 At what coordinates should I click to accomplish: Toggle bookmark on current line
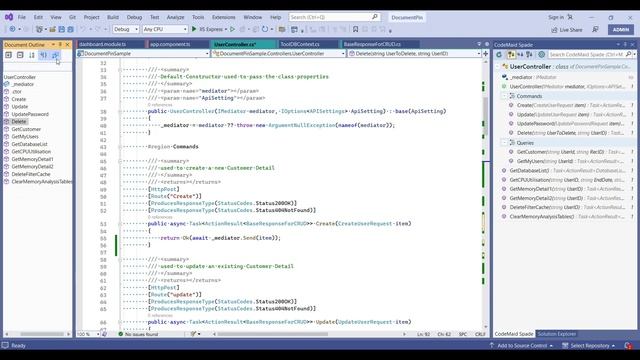coord(356,29)
